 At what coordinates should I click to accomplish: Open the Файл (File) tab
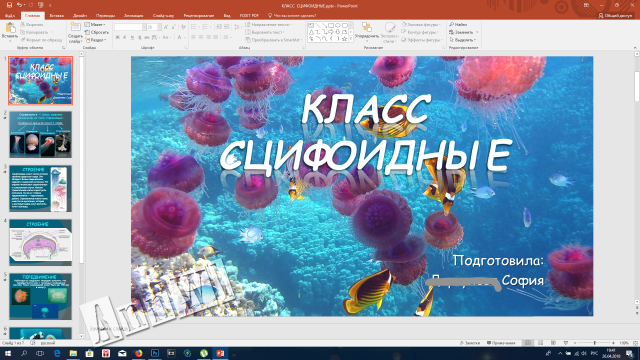tap(10, 16)
